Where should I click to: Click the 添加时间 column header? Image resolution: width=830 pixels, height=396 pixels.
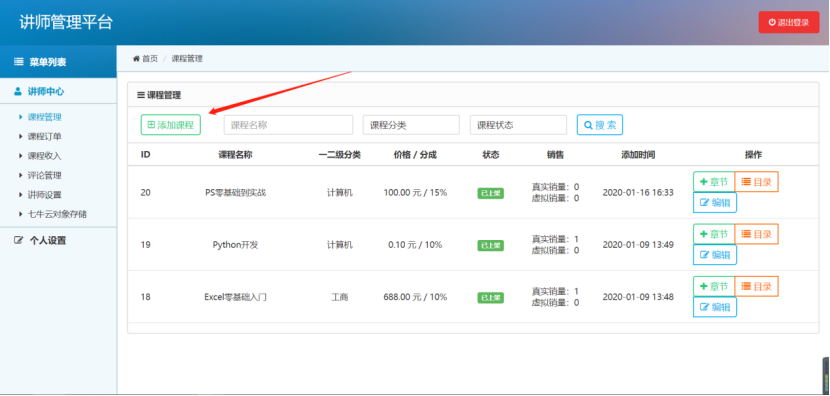638,155
